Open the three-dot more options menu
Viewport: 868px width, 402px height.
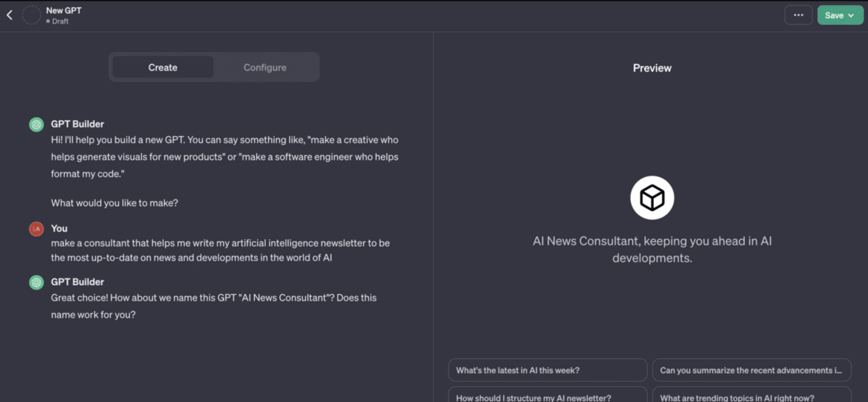click(798, 15)
